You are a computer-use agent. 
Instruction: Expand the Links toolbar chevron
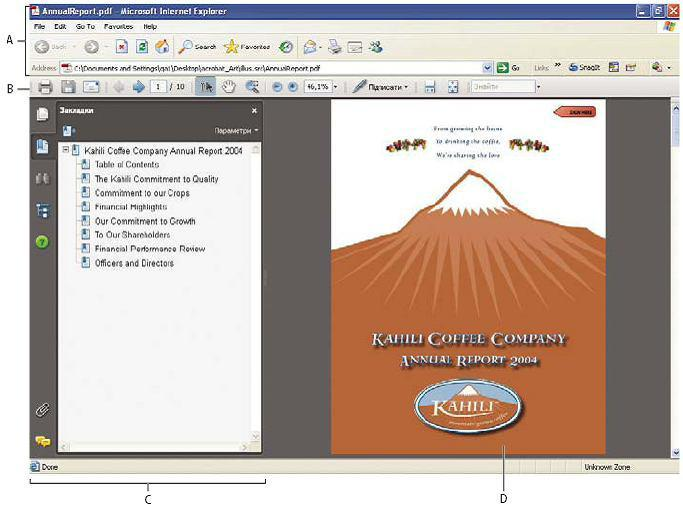[x=557, y=66]
